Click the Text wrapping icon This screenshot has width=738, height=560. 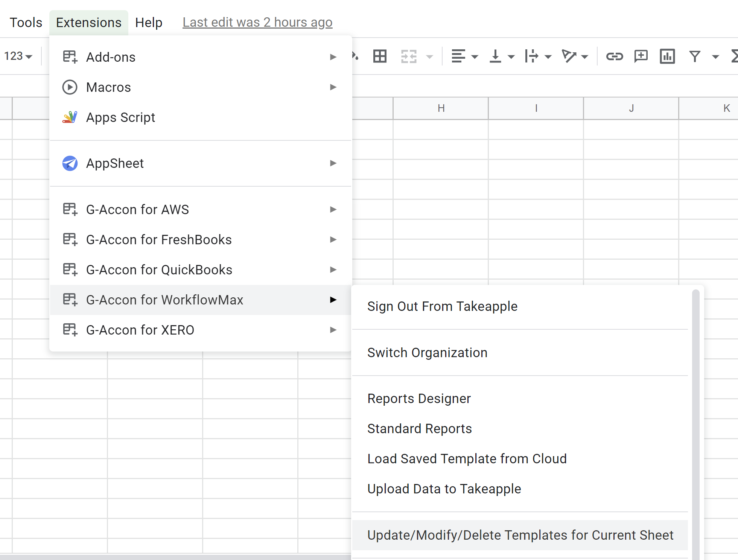[532, 56]
